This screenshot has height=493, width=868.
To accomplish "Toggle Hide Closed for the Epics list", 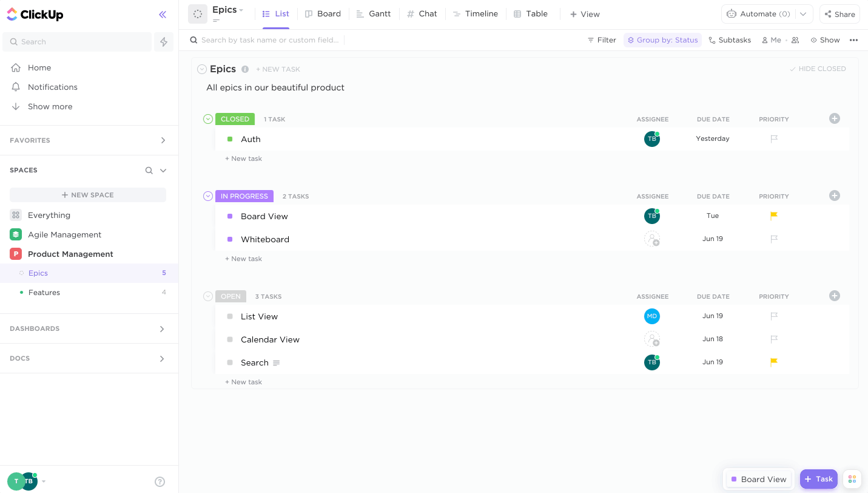I will 818,69.
